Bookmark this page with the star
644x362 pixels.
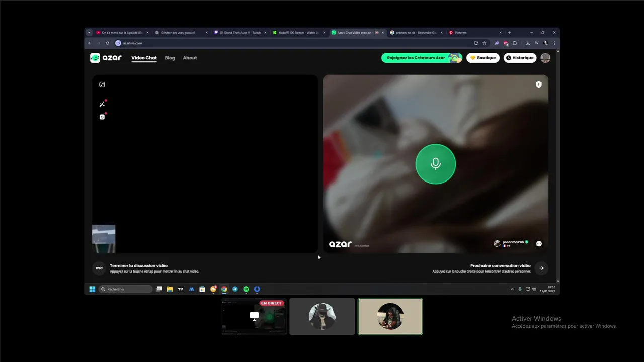pyautogui.click(x=485, y=43)
